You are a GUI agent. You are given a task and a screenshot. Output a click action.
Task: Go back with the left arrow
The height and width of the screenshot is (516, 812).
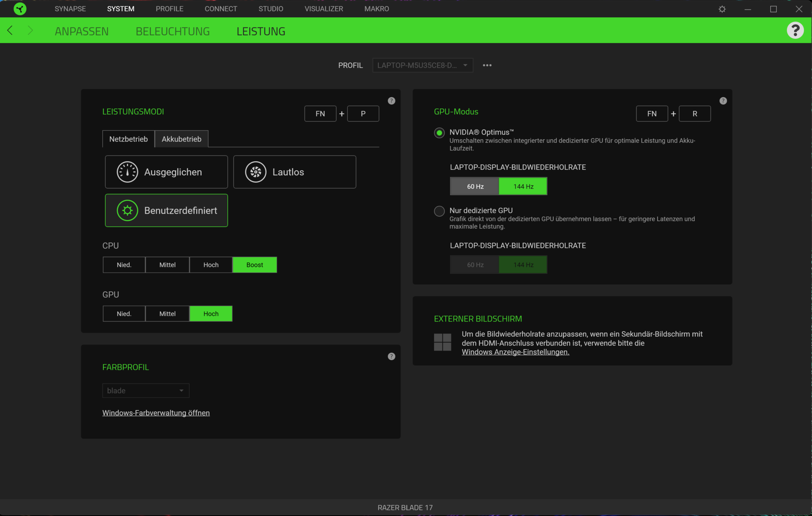click(10, 30)
